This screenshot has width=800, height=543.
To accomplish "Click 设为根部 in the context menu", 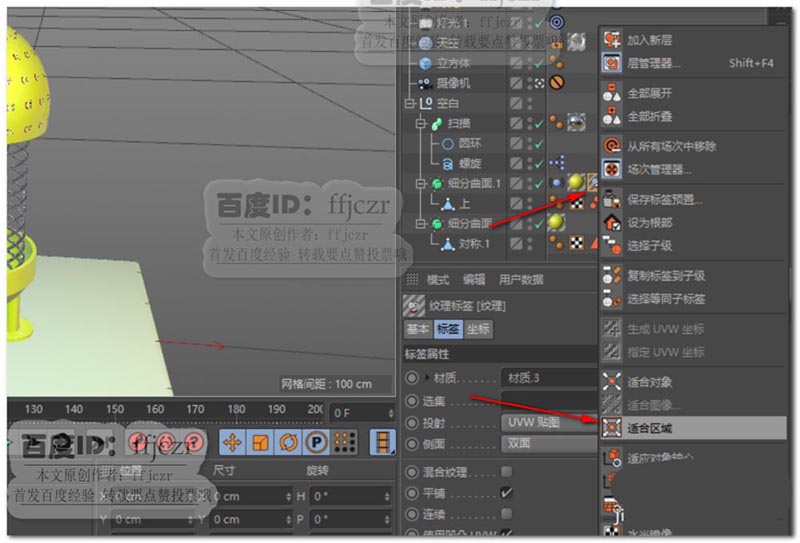I will [x=693, y=223].
